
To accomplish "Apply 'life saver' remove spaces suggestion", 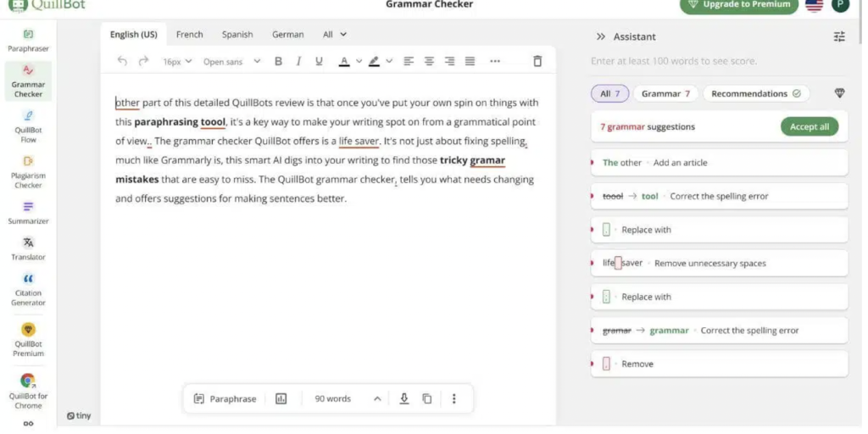I will point(719,263).
